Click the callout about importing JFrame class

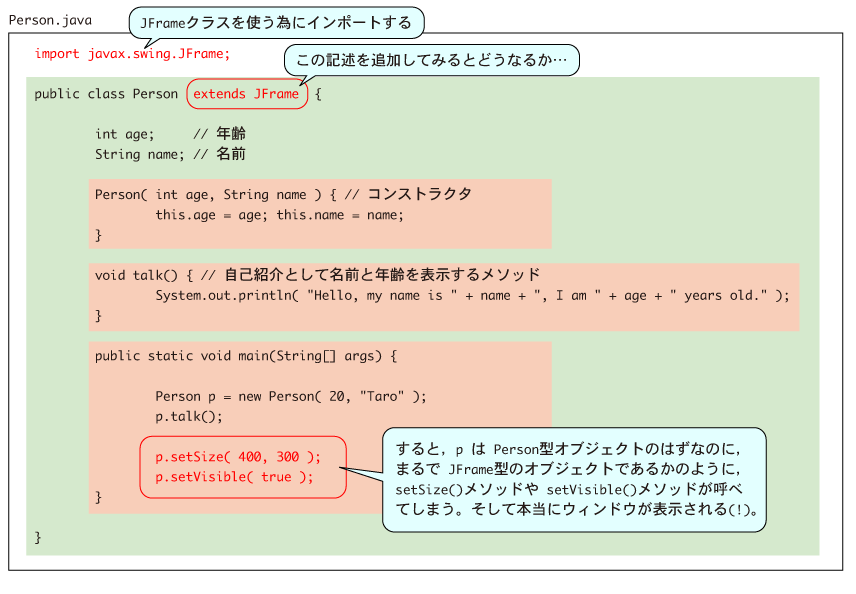276,23
